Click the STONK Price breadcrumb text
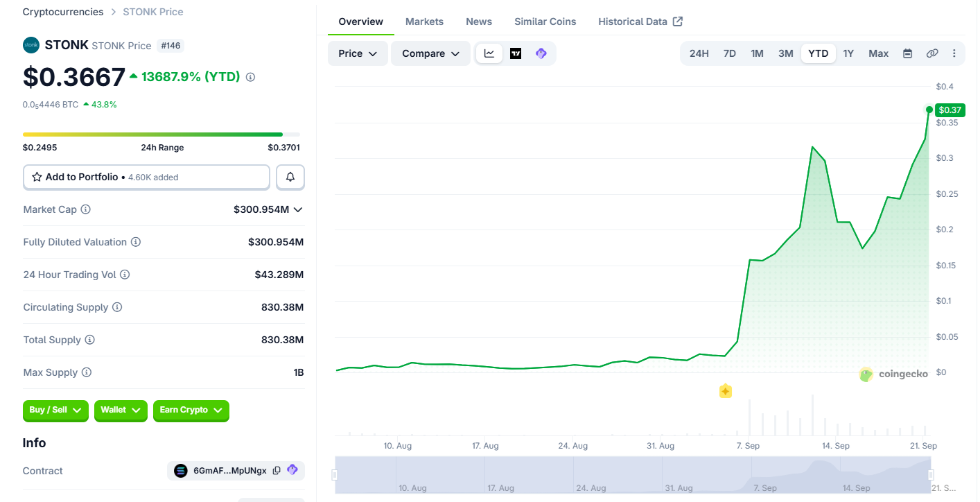Image resolution: width=980 pixels, height=502 pixels. tap(153, 12)
